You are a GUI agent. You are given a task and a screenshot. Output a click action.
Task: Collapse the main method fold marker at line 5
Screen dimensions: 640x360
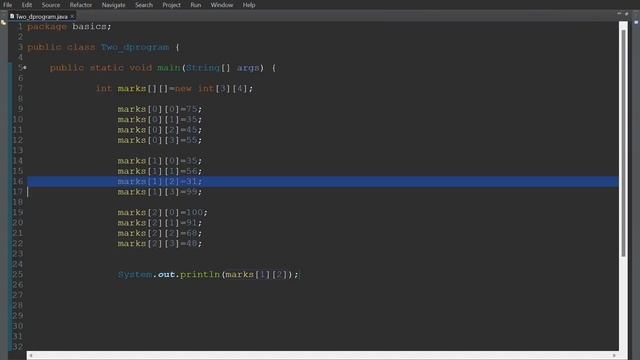(x=25, y=68)
